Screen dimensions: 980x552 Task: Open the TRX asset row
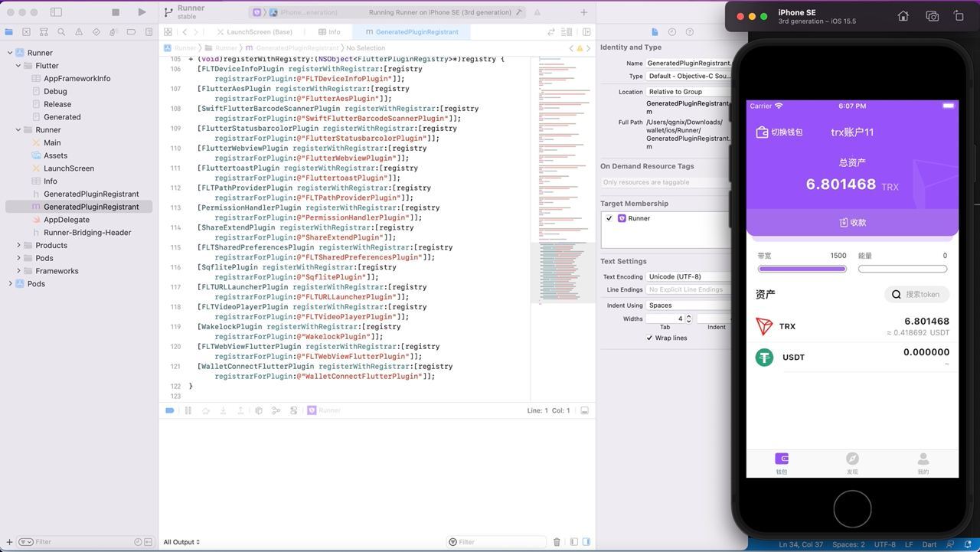pos(852,326)
